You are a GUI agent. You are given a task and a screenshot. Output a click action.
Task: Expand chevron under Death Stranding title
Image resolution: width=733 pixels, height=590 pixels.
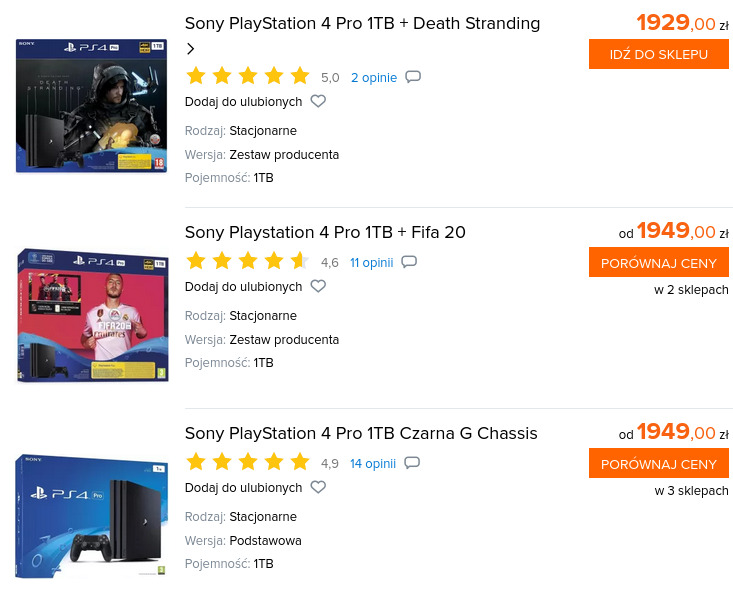tap(191, 49)
